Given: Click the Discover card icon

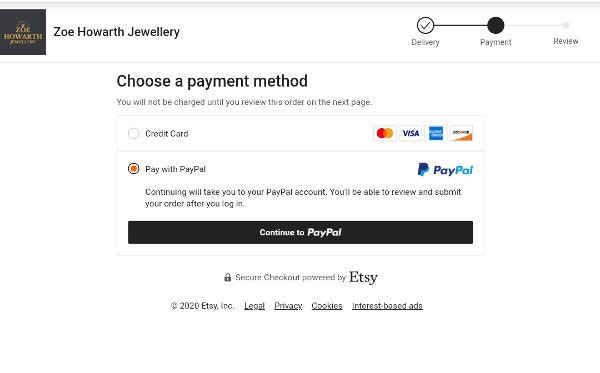Looking at the screenshot, I should (461, 134).
